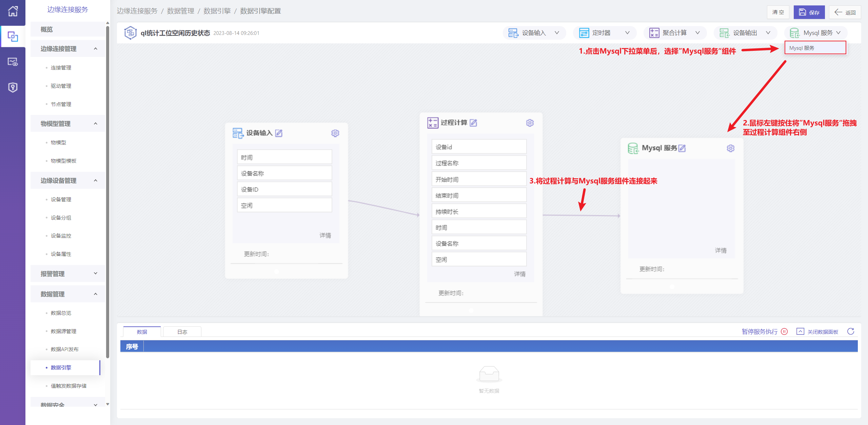The height and width of the screenshot is (425, 868).
Task: Select the 开始时间 field in 过程计算
Action: pyautogui.click(x=479, y=179)
